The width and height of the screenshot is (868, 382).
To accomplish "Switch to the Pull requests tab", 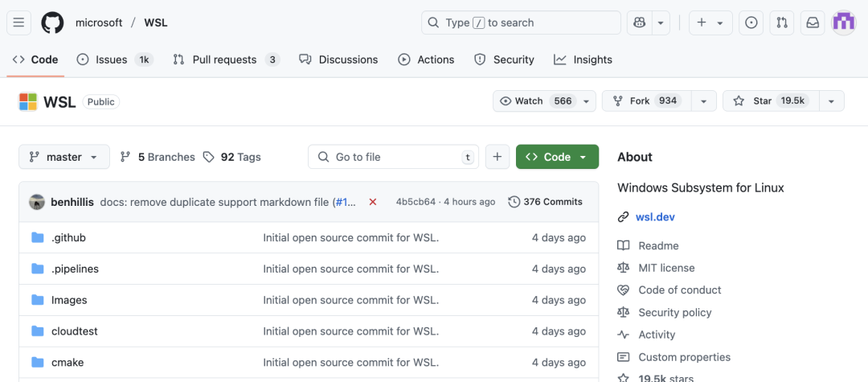I will (x=227, y=60).
